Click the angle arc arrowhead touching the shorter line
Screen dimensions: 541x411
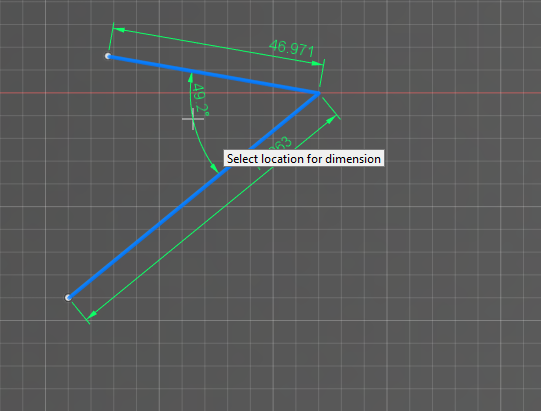pos(190,77)
